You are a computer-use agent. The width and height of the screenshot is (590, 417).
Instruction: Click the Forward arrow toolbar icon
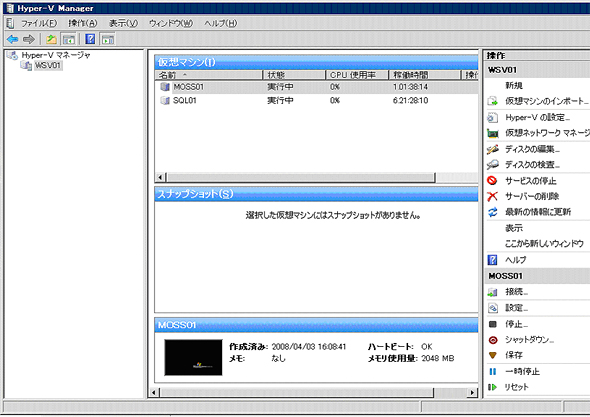point(29,39)
